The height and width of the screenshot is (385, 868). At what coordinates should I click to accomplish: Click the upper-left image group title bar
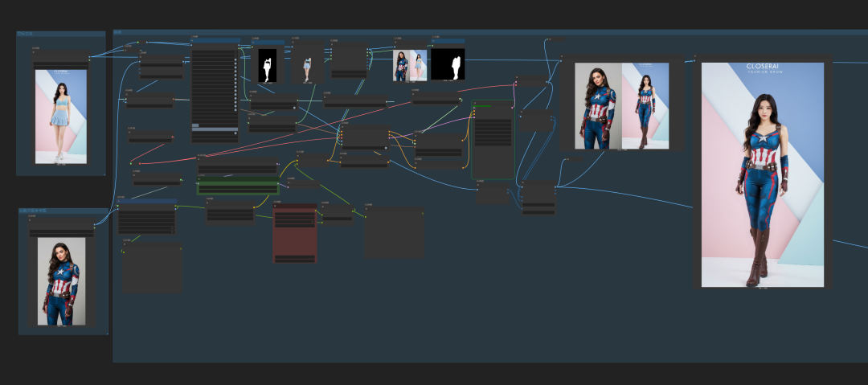(x=61, y=34)
